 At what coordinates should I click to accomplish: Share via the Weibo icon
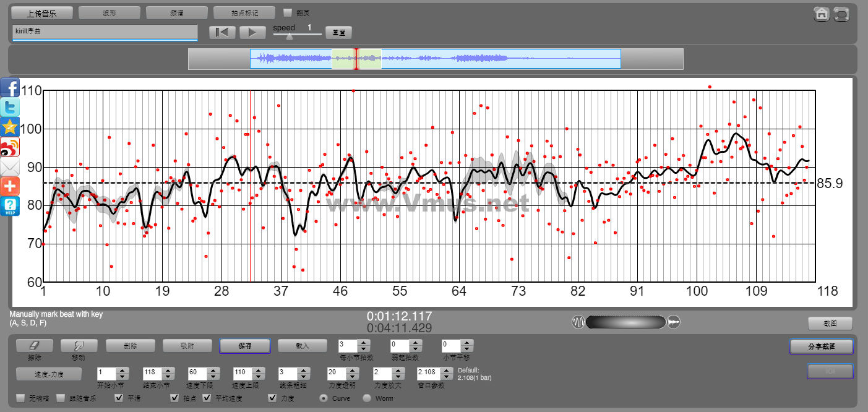(10, 147)
